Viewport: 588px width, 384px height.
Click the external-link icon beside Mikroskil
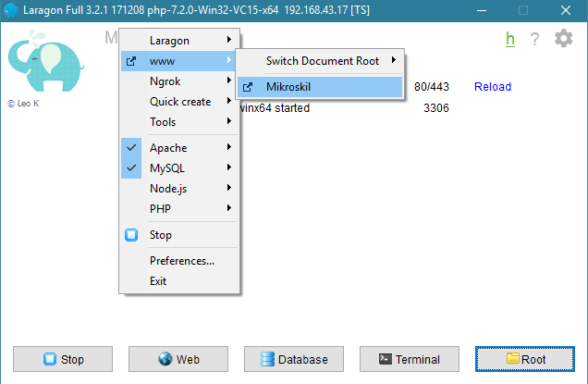[248, 87]
